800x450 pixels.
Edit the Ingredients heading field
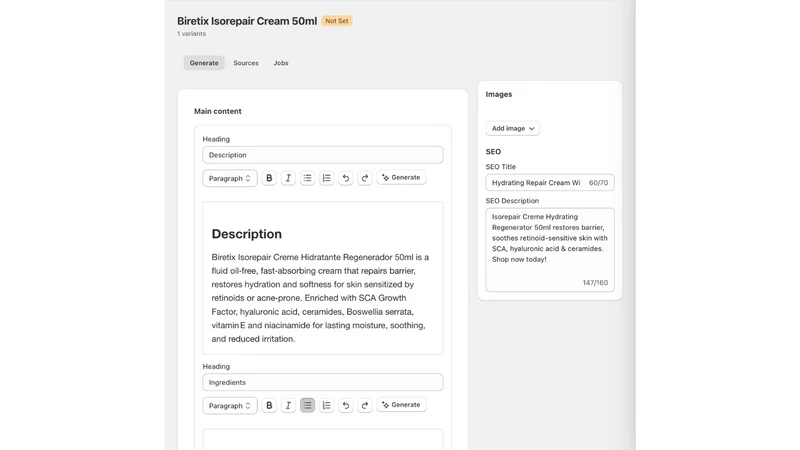[323, 383]
